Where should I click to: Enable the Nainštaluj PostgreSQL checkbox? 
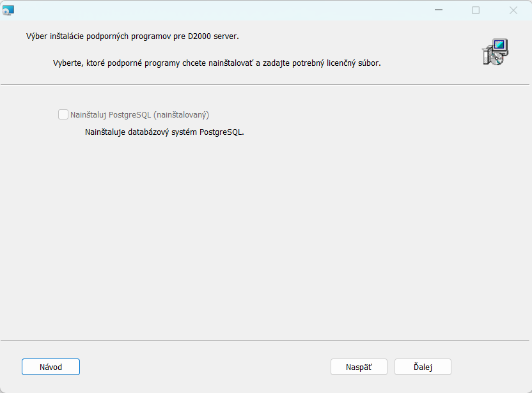pyautogui.click(x=63, y=115)
